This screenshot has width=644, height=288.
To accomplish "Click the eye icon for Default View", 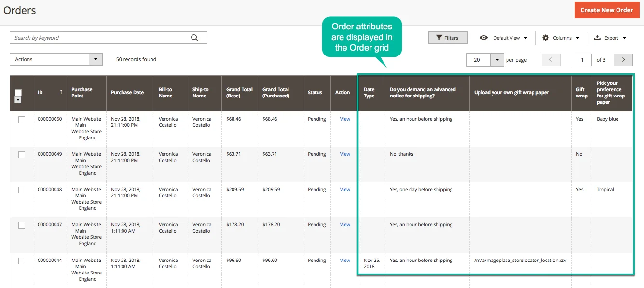I will point(484,38).
